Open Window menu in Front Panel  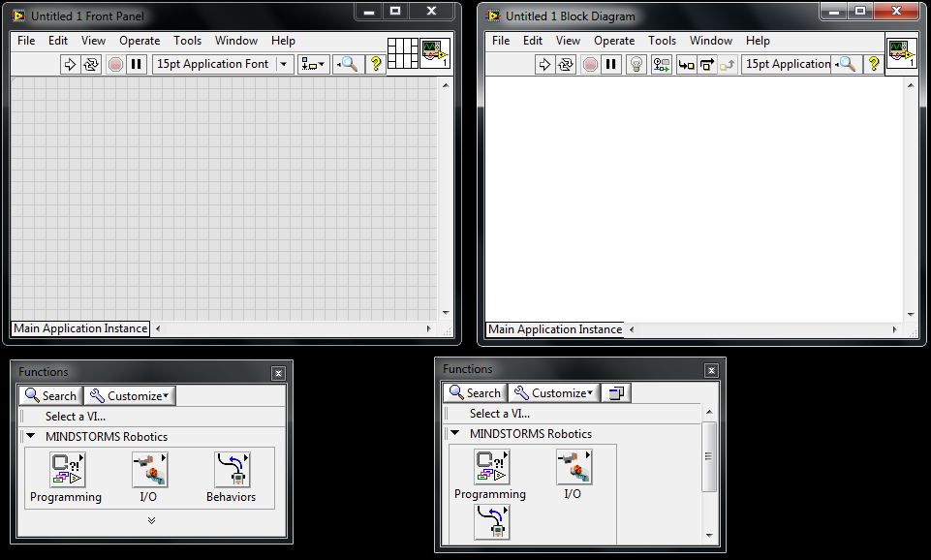click(x=236, y=41)
